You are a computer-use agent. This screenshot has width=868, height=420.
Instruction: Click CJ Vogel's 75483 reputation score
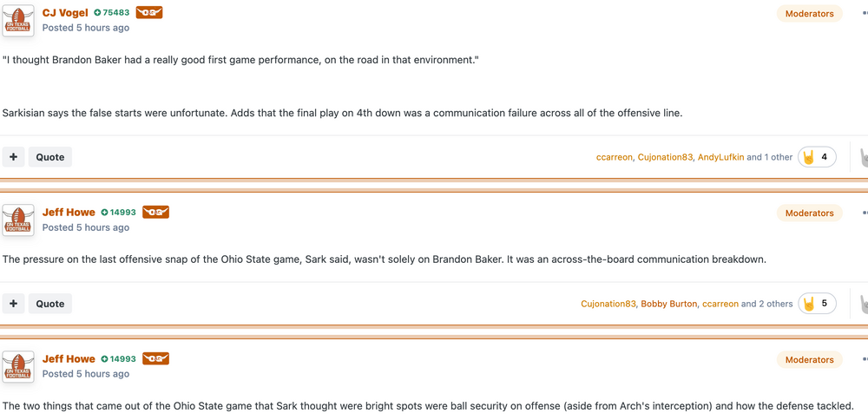tap(112, 13)
